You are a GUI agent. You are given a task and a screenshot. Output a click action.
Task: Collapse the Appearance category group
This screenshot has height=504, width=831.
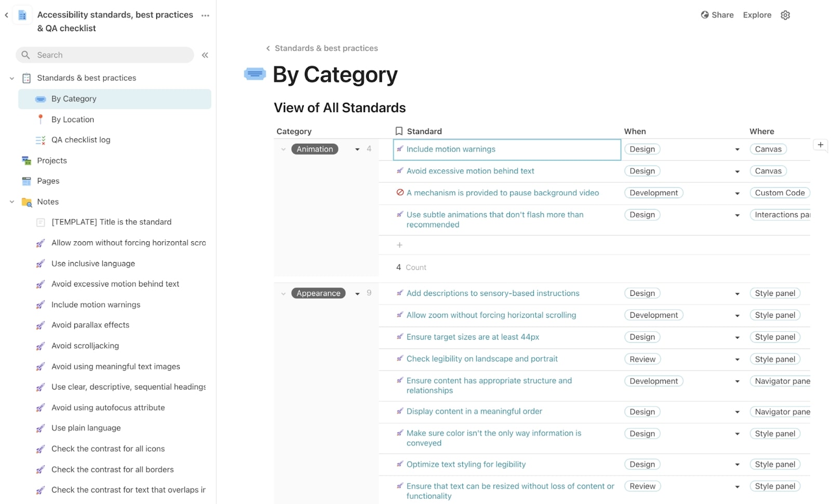pos(283,294)
